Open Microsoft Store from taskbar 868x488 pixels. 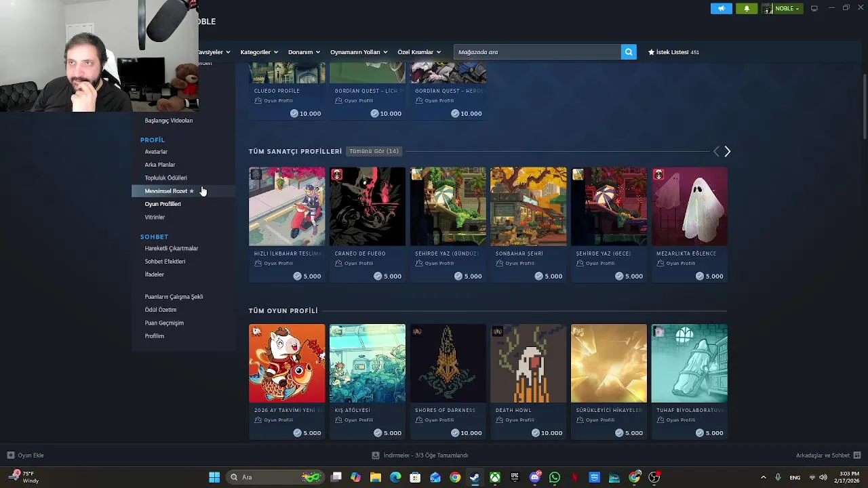point(415,477)
